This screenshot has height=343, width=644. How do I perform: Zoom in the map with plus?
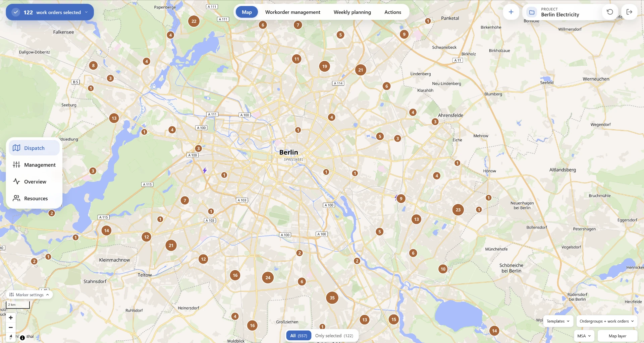pyautogui.click(x=11, y=318)
